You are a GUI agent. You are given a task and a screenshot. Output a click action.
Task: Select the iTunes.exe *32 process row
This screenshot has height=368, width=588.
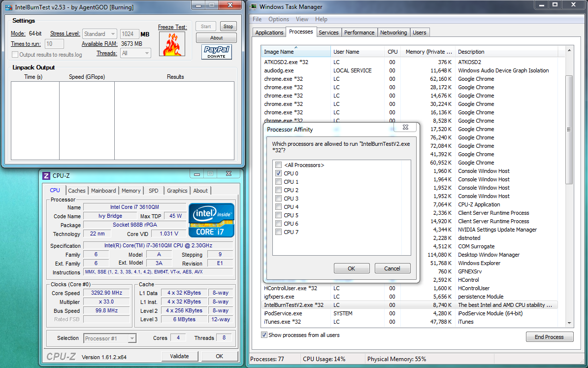pos(409,322)
